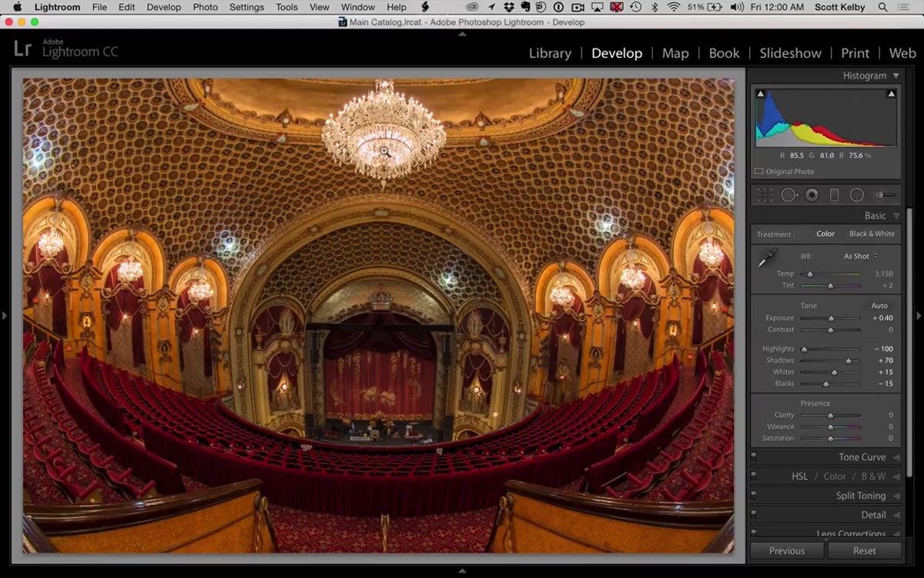The image size is (924, 578).
Task: Toggle highlight clipping indicator in histogram
Action: tap(891, 94)
